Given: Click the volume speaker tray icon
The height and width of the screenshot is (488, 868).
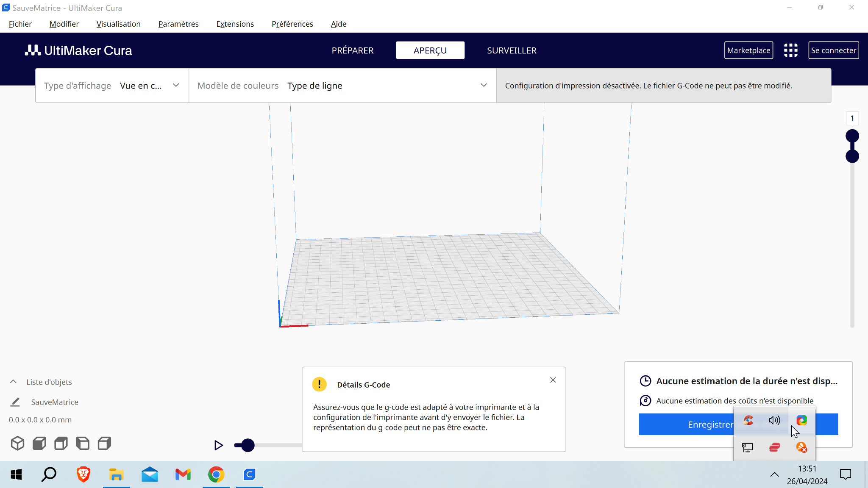Looking at the screenshot, I should pos(774,420).
